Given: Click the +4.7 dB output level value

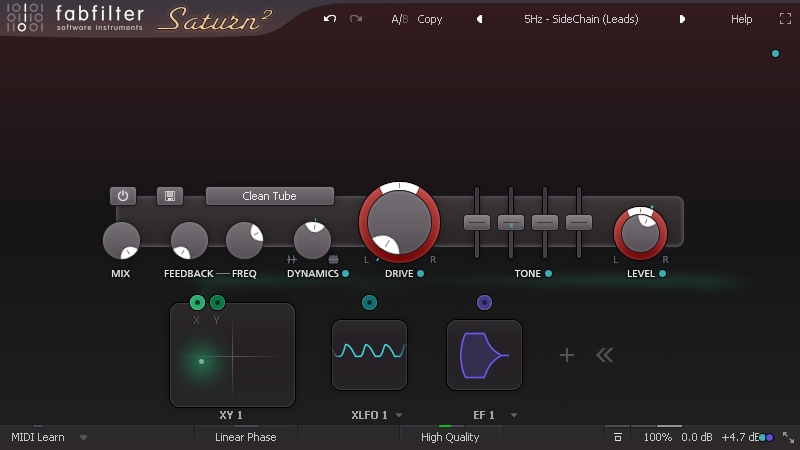Looking at the screenshot, I should (x=740, y=437).
